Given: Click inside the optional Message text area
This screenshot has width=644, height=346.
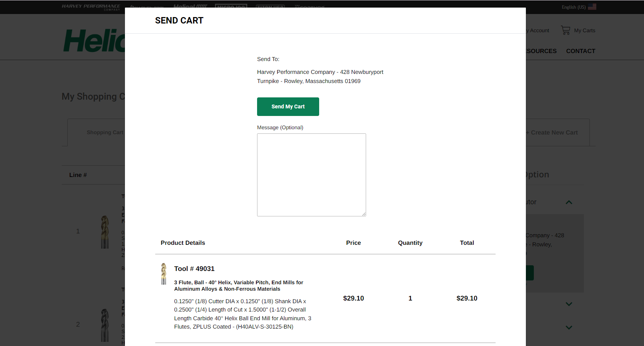Looking at the screenshot, I should point(311,175).
